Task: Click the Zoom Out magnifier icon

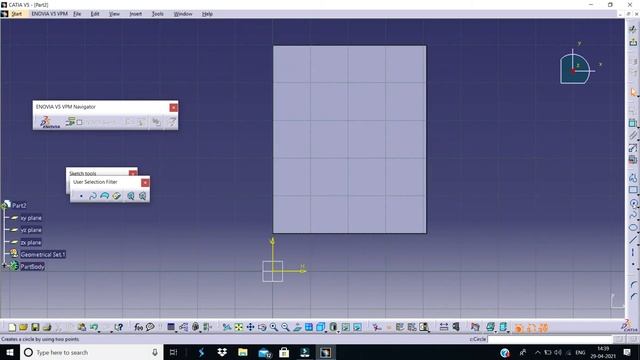Action: 285,327
